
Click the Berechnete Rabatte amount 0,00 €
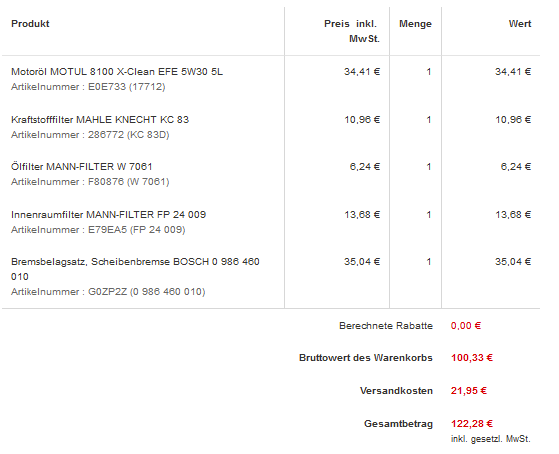click(466, 326)
